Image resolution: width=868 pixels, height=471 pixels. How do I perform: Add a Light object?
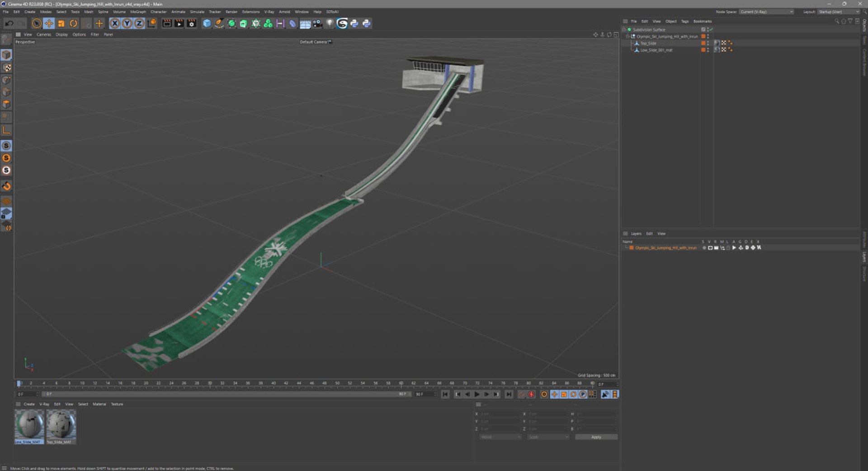pyautogui.click(x=330, y=24)
